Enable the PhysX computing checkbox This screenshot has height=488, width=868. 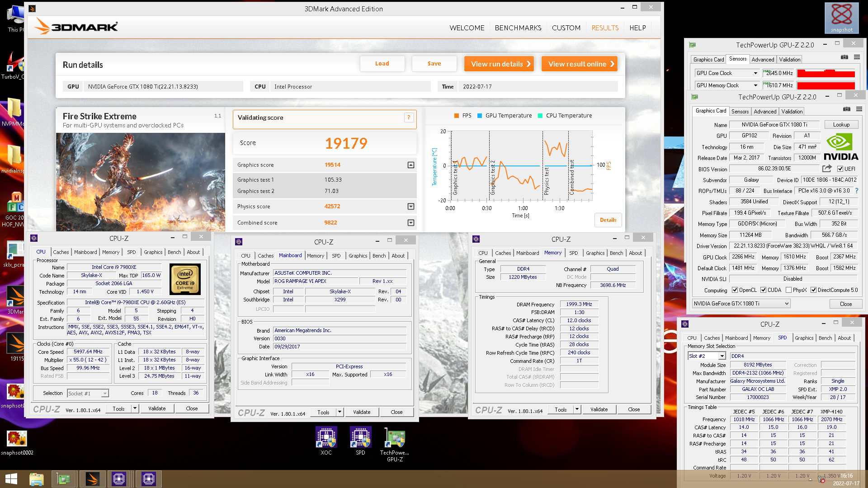point(788,290)
